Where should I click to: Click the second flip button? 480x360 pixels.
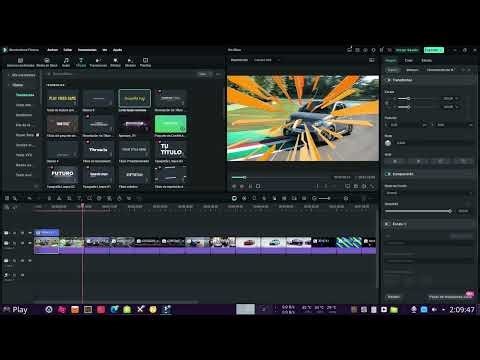(418, 161)
